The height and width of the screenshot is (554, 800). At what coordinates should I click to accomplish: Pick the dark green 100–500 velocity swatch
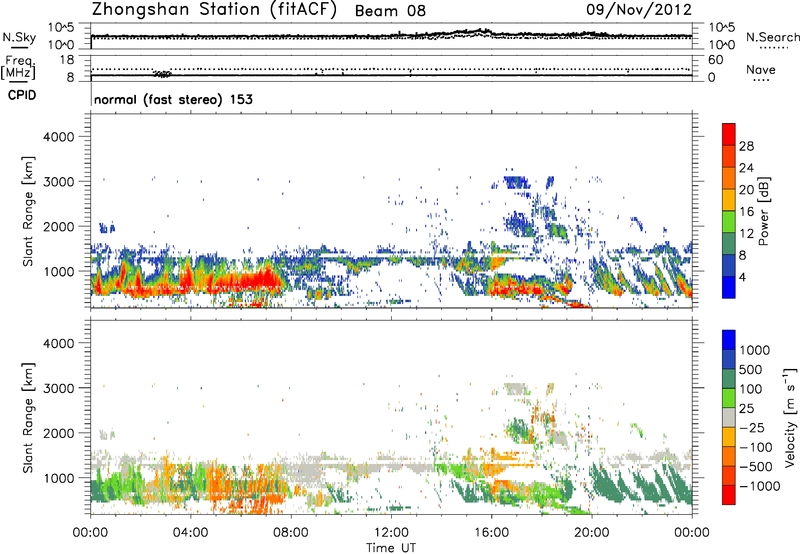729,379
